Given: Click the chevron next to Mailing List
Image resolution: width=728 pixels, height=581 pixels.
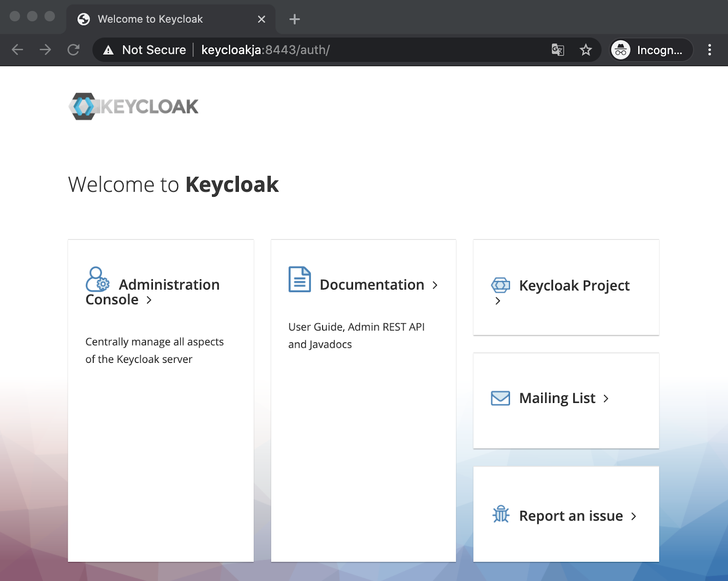Looking at the screenshot, I should 606,398.
